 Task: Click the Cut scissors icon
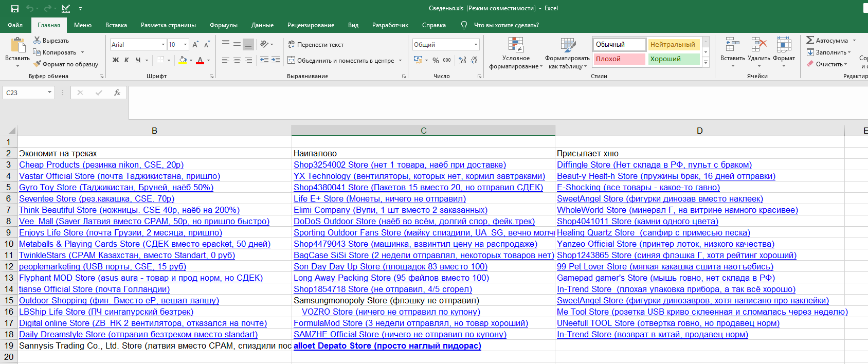37,40
